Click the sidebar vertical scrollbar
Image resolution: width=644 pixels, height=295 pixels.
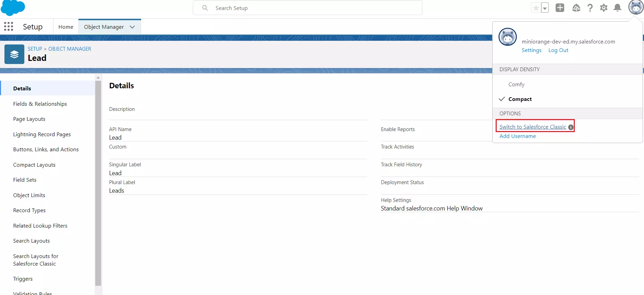(x=98, y=183)
